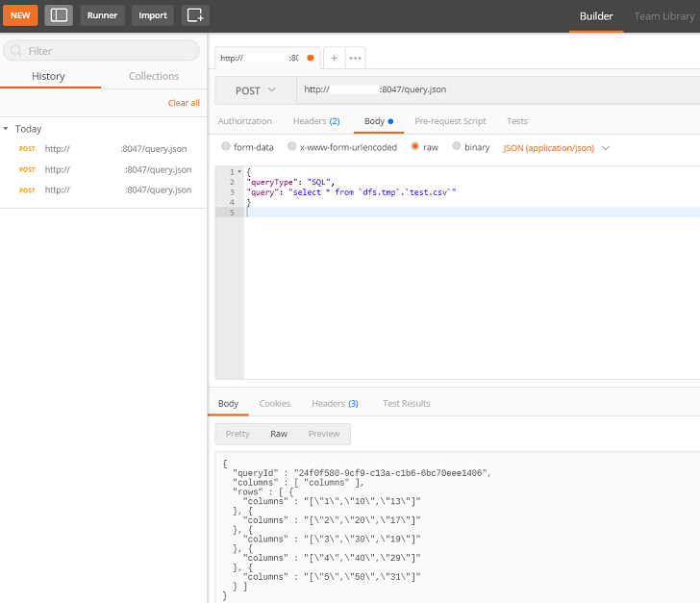This screenshot has height=603, width=700.
Task: Switch response view to Pretty
Action: (237, 434)
